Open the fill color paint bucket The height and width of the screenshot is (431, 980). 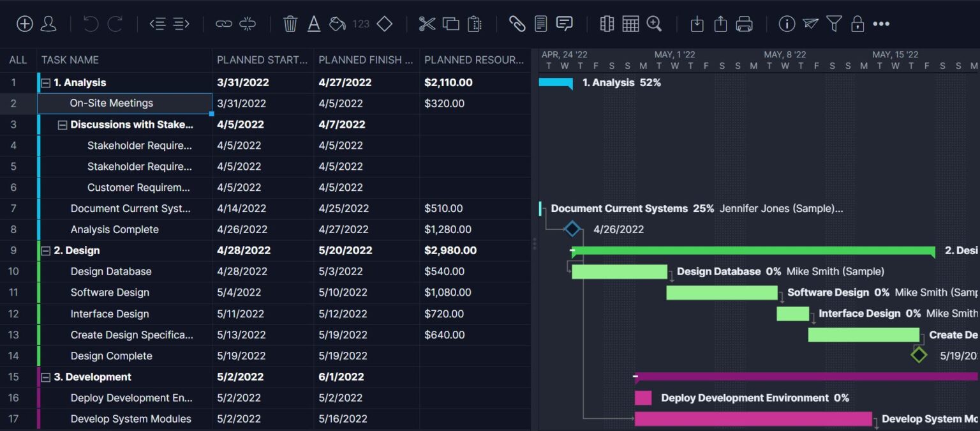(337, 24)
